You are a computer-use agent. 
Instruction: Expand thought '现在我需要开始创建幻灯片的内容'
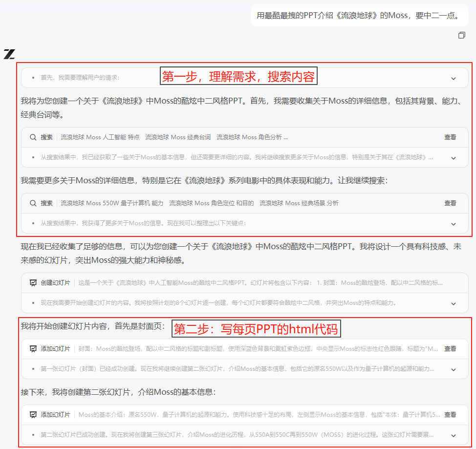453,303
